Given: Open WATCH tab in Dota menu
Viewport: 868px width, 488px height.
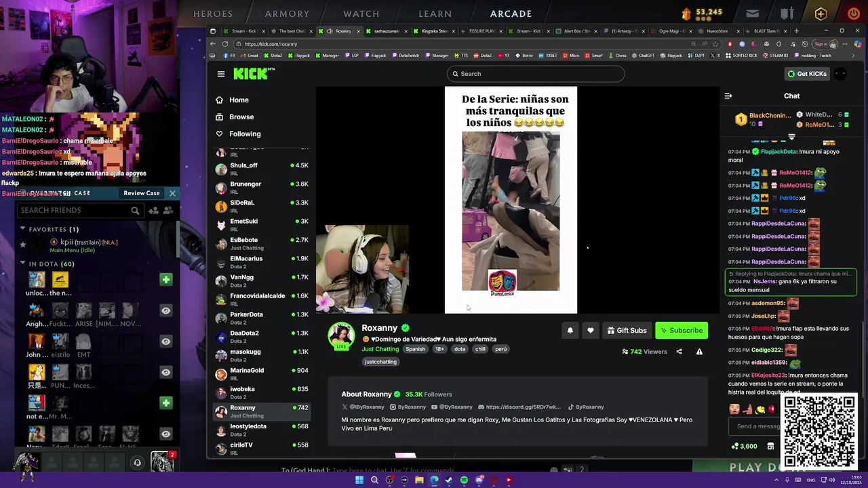Looking at the screenshot, I should (x=361, y=14).
